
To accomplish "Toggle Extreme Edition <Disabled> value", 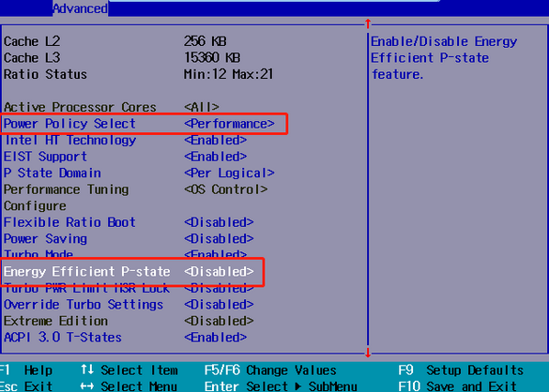I will 219,321.
